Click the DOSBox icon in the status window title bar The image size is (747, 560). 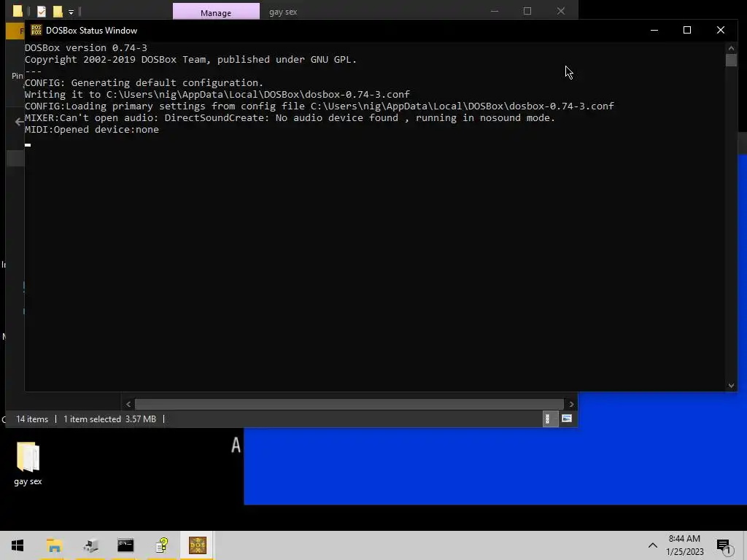(x=36, y=30)
